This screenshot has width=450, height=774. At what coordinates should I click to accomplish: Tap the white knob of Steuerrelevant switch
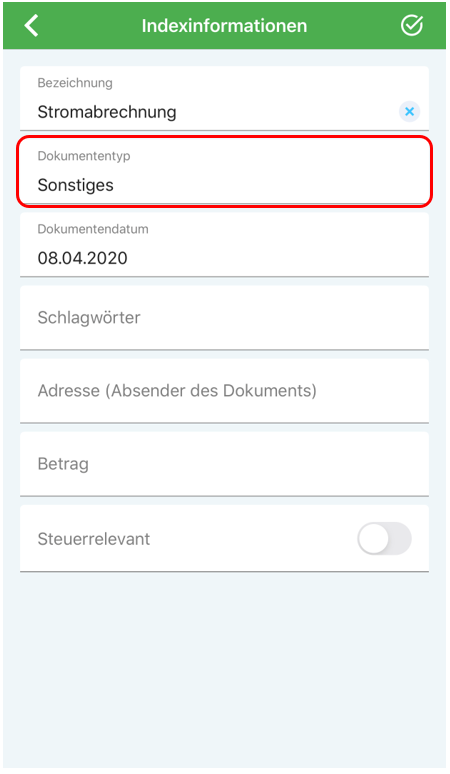[374, 539]
